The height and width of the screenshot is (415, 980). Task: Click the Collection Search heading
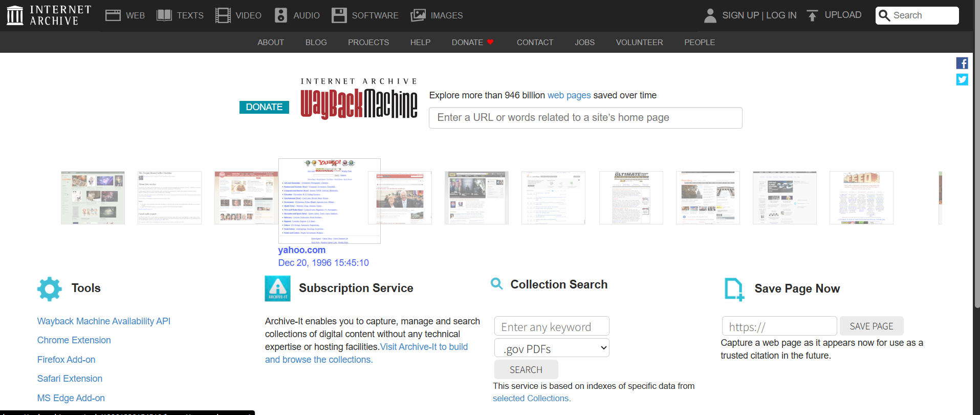coord(559,284)
